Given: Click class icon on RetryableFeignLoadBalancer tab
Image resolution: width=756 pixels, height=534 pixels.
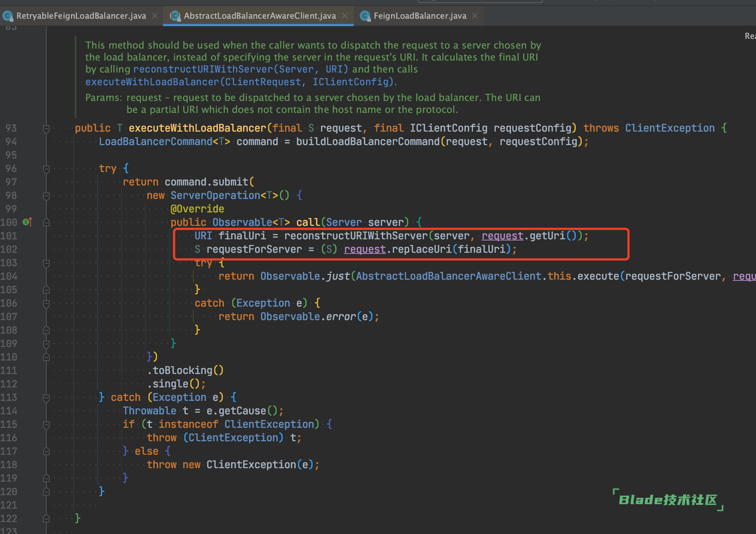Looking at the screenshot, I should click(7, 16).
